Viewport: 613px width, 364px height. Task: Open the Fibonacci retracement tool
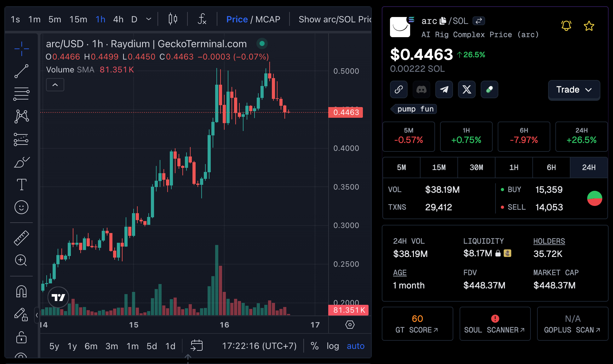point(21,94)
